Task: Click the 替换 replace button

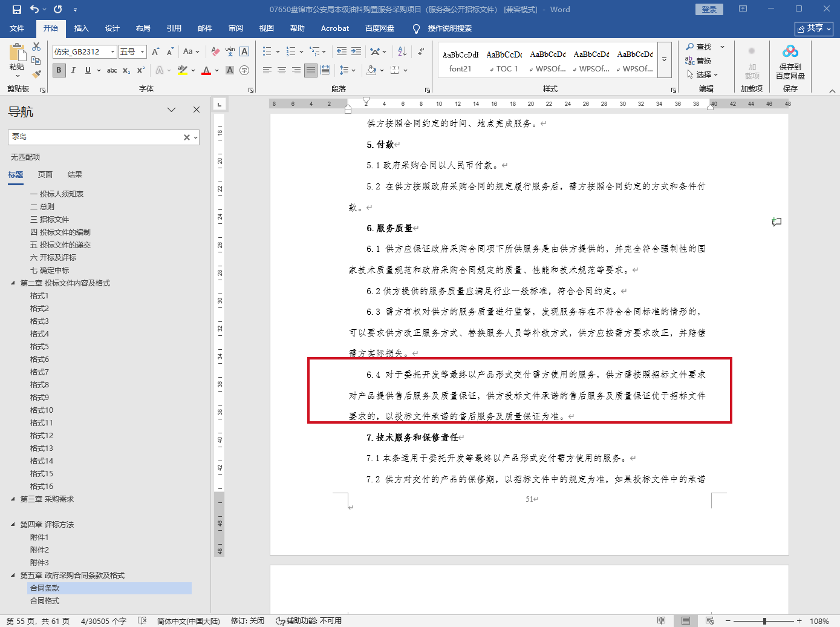Action: (x=698, y=61)
